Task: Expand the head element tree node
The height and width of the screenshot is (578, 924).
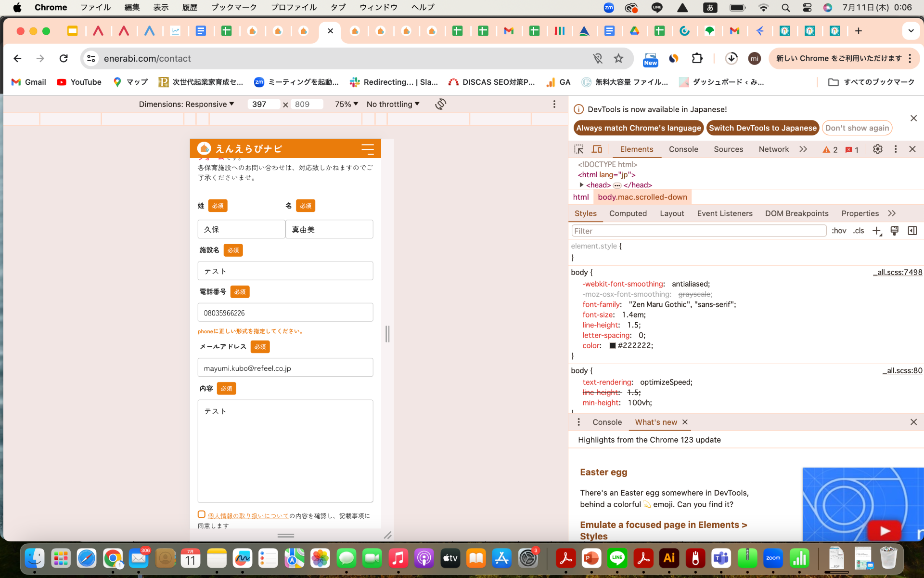Action: [x=581, y=185]
